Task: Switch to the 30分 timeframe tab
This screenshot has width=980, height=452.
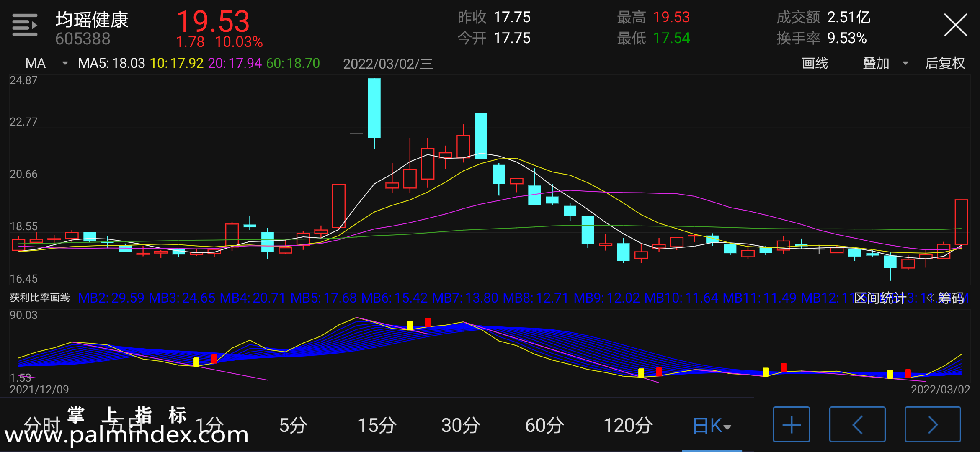Action: (461, 425)
